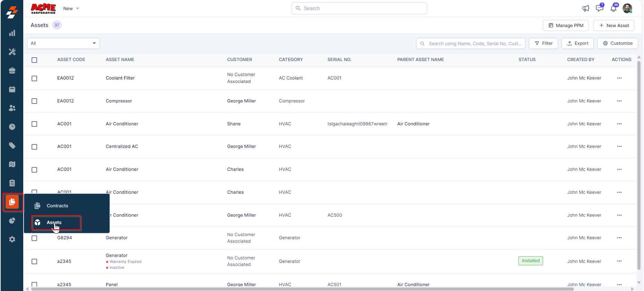Click the map icon in sidebar

click(x=12, y=164)
